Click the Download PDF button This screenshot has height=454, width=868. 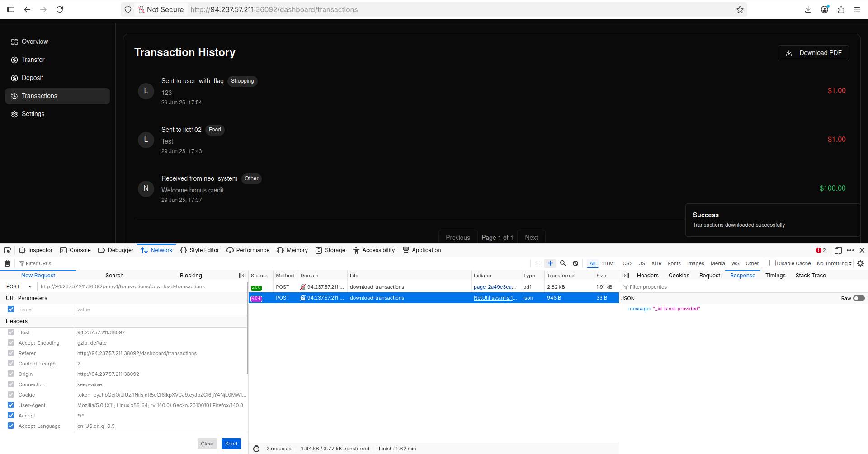pos(813,53)
